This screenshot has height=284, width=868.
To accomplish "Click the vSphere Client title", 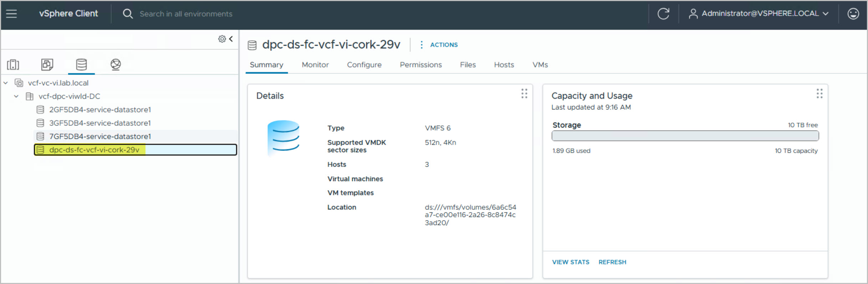I will click(x=68, y=14).
